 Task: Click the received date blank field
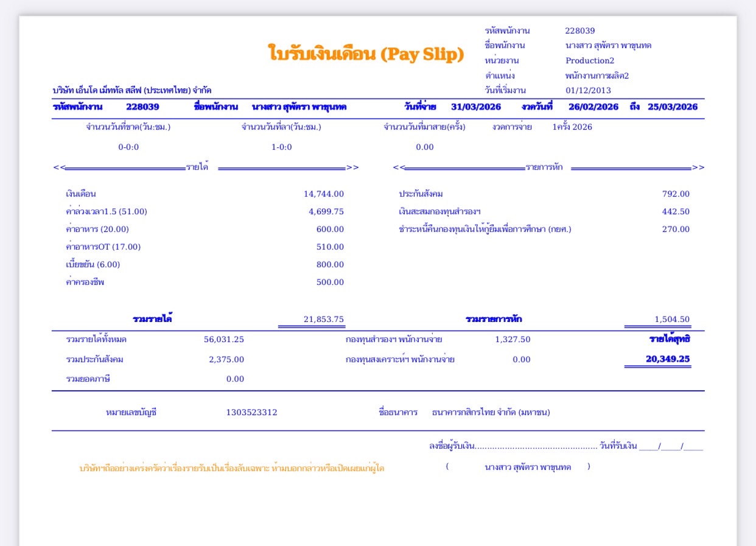coord(671,447)
